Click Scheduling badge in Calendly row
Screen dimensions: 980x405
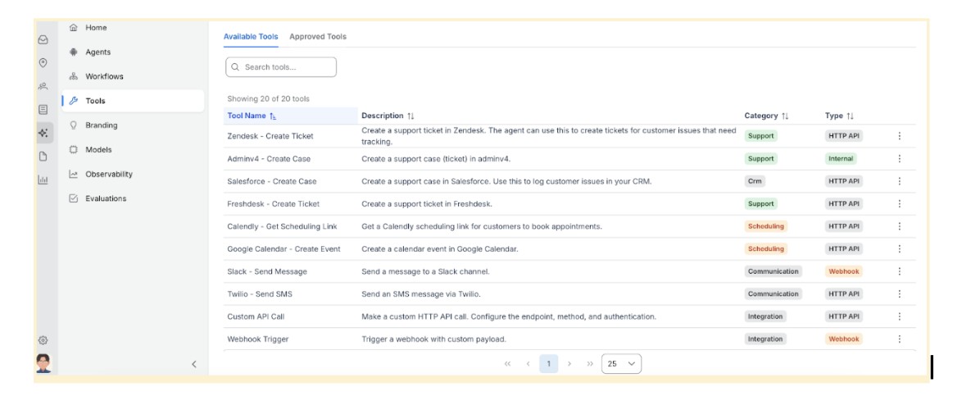pyautogui.click(x=765, y=226)
